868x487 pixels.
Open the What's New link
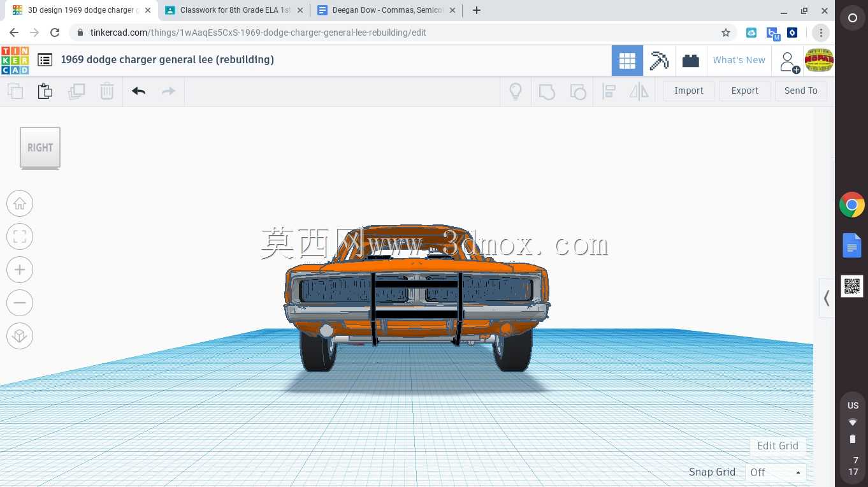tap(739, 60)
